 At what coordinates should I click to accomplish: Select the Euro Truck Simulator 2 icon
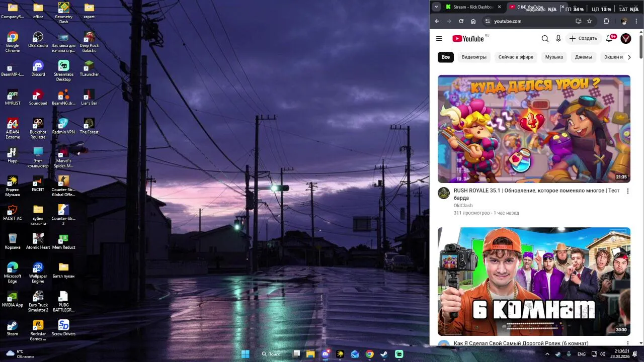click(38, 302)
